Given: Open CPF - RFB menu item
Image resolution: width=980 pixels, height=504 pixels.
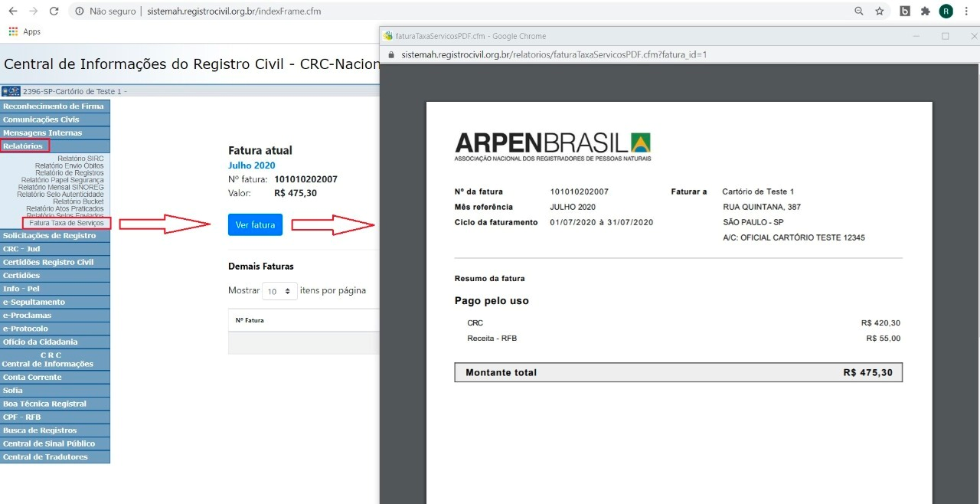Looking at the screenshot, I should [x=55, y=417].
